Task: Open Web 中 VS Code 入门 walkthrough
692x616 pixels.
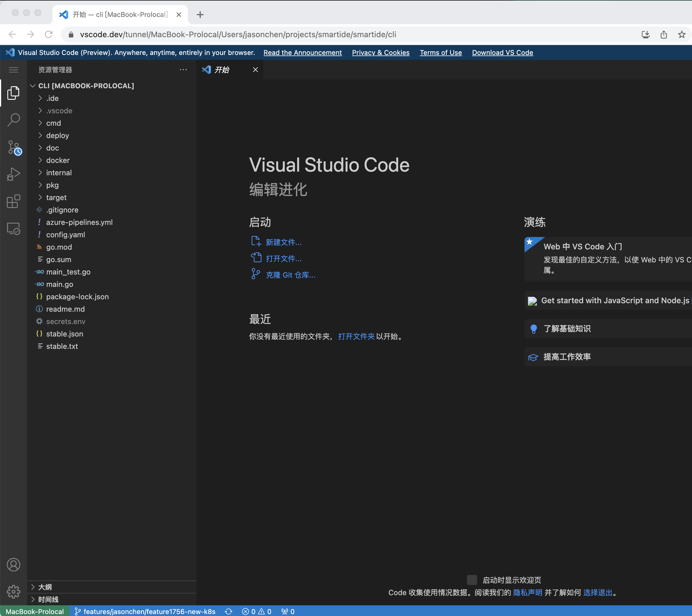Action: [x=608, y=259]
